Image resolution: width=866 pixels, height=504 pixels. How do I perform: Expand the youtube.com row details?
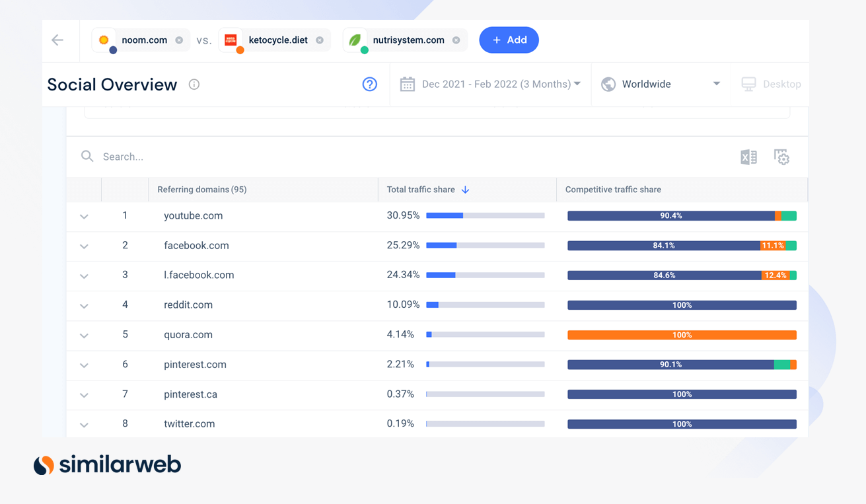84,216
